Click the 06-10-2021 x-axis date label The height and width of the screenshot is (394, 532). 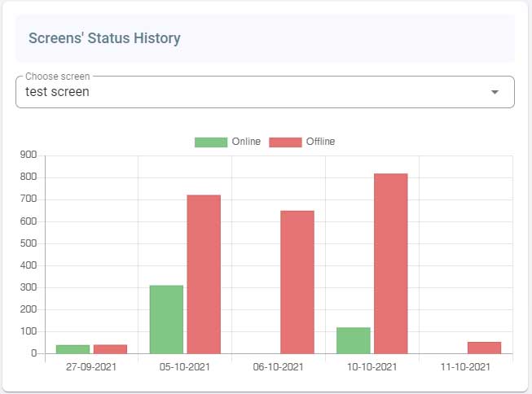[x=279, y=367]
